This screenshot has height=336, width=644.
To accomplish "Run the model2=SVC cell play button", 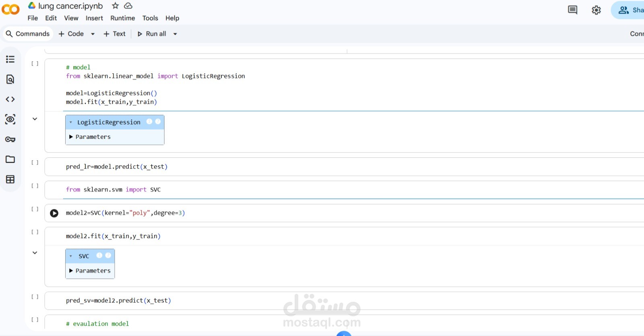I will click(x=54, y=213).
